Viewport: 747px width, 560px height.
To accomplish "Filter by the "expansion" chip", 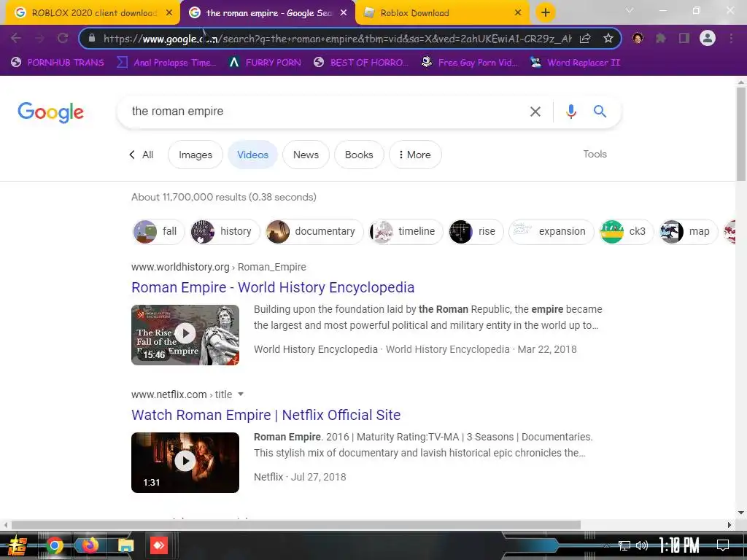I will tap(551, 231).
